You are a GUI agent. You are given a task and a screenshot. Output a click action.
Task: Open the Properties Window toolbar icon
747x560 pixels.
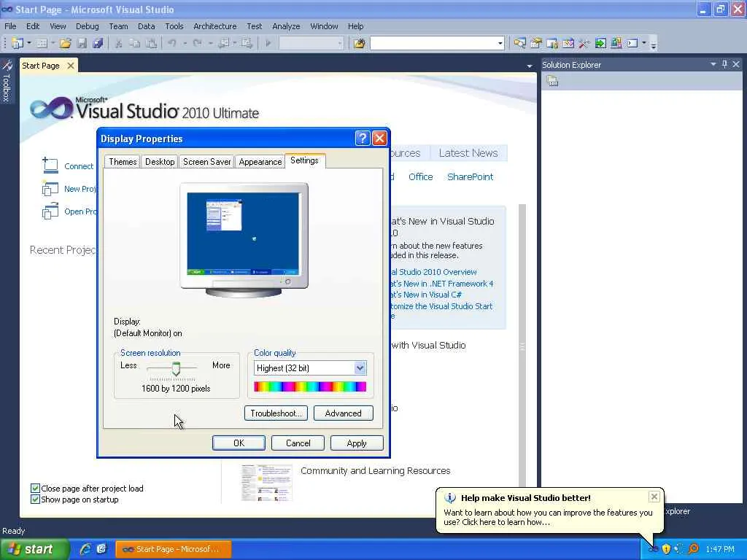[x=536, y=43]
